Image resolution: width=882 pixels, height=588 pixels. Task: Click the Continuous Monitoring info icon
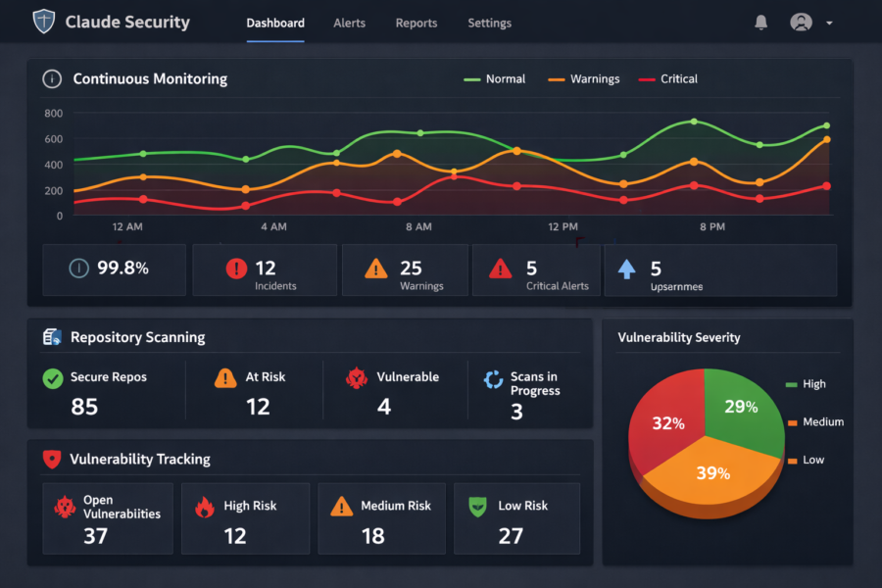(x=52, y=78)
